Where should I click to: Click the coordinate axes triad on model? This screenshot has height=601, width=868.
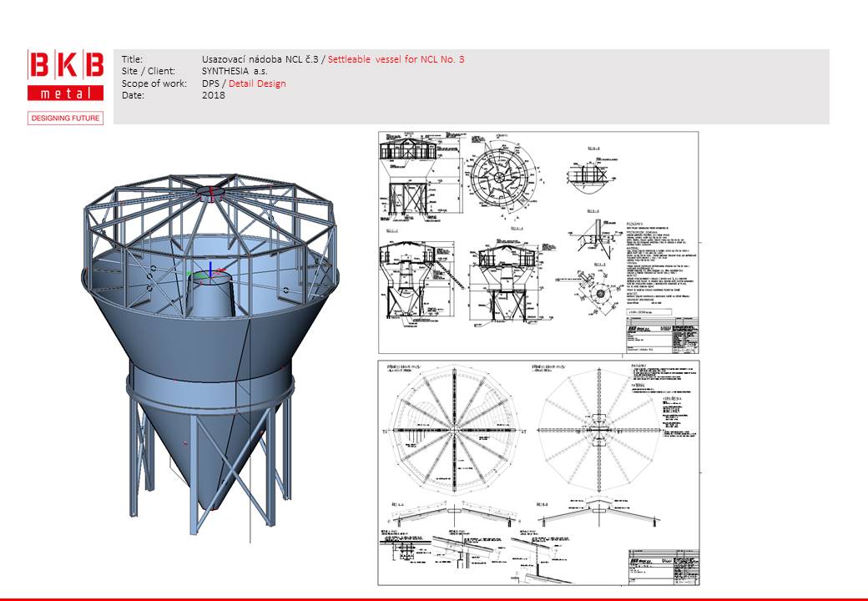pos(204,272)
